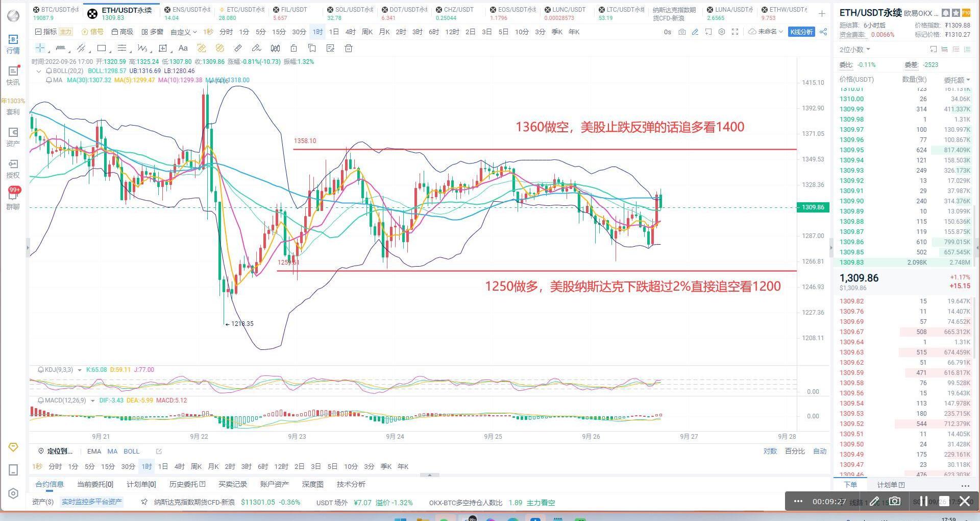Enter fullscreen chart mode
Viewport: 980px width, 521px height.
point(735,32)
